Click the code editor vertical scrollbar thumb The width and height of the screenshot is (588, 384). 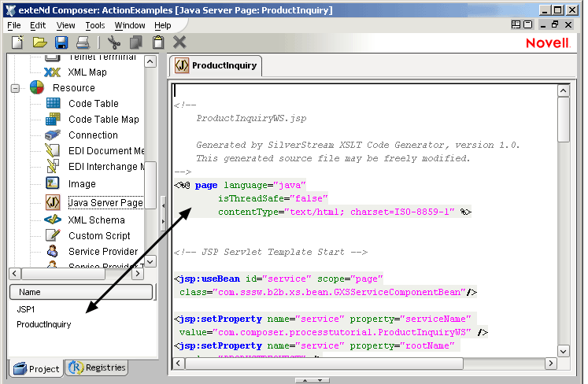(564, 120)
